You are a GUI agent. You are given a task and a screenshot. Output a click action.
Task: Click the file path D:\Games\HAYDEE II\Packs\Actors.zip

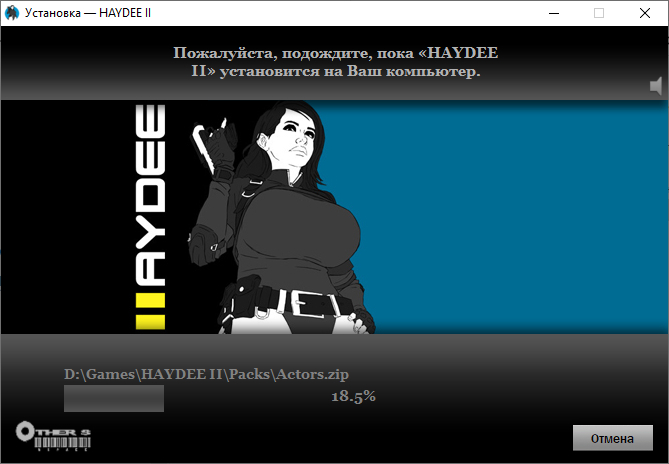206,374
